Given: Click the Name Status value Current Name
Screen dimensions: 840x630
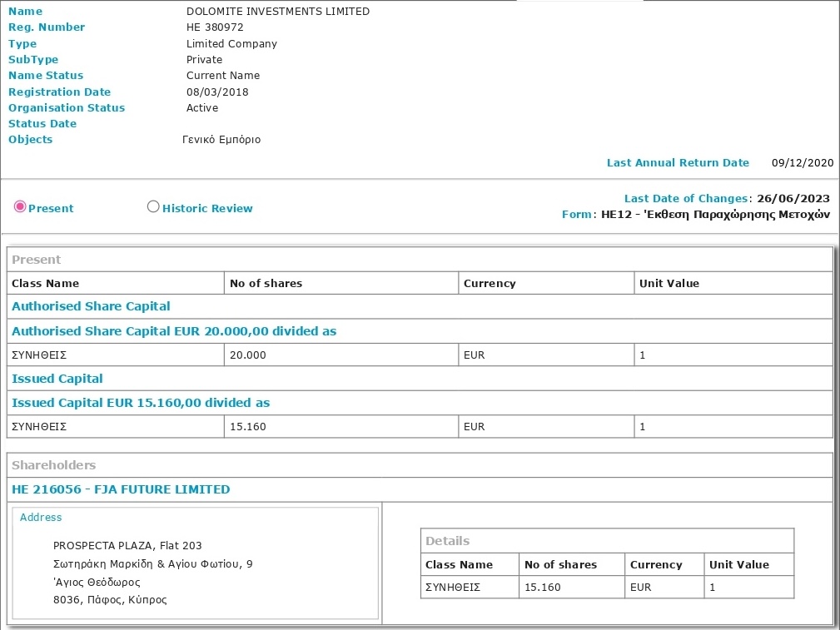Looking at the screenshot, I should coord(223,76).
